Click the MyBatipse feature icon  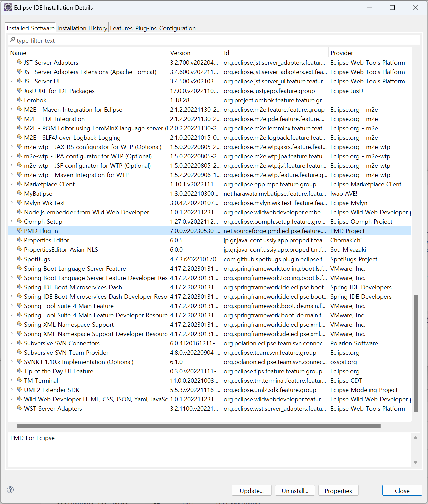[20, 193]
